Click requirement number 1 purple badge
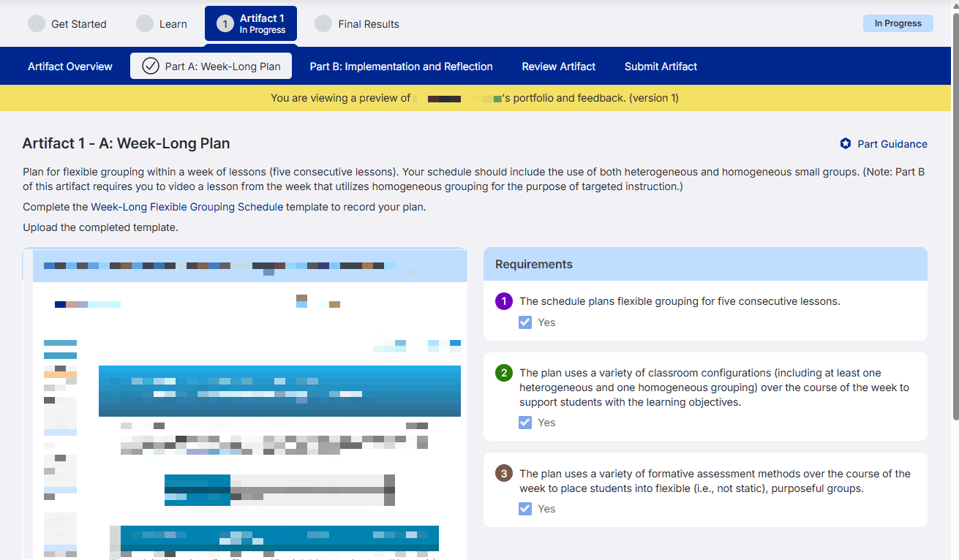Screen dimensions: 959x560 [x=504, y=301]
